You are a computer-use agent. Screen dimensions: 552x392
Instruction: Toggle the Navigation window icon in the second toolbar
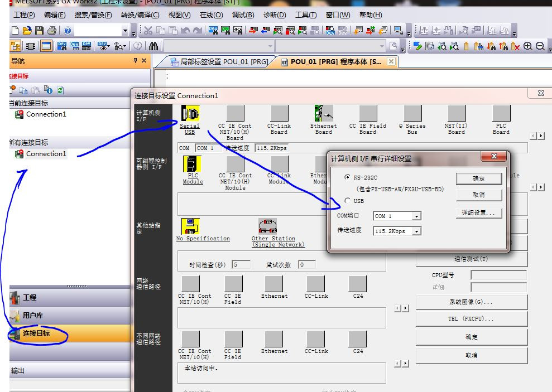click(x=15, y=46)
